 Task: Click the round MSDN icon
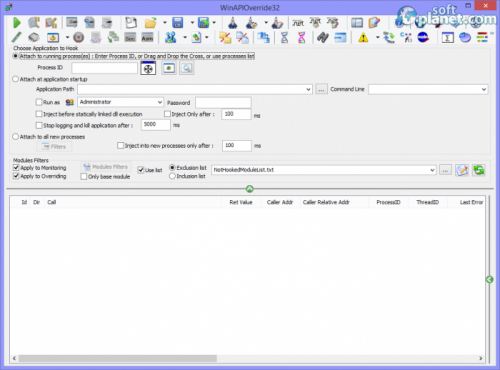pos(423,37)
